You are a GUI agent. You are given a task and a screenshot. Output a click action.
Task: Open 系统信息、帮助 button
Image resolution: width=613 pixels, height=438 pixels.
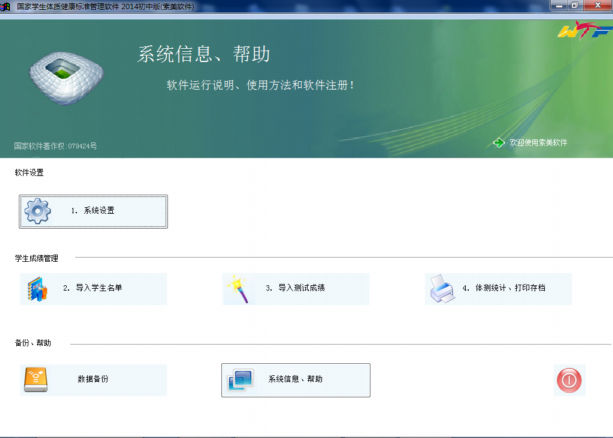(x=296, y=380)
